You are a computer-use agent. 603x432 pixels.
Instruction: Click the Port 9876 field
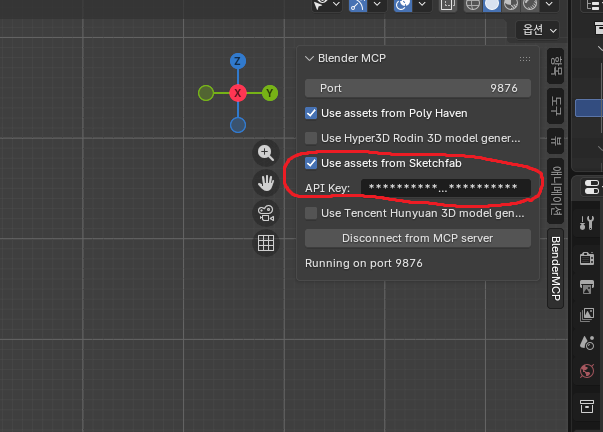click(x=418, y=88)
